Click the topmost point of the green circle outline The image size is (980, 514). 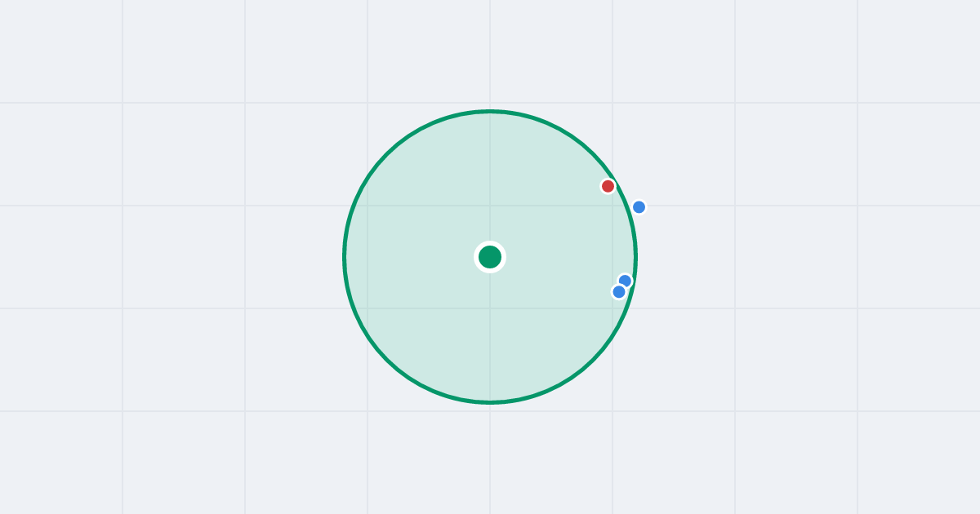point(490,111)
